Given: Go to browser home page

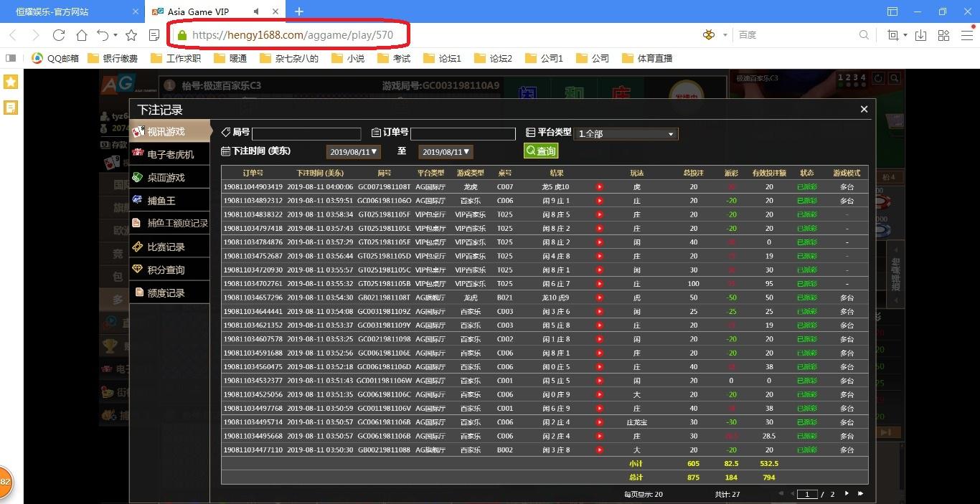Looking at the screenshot, I should coord(82,35).
